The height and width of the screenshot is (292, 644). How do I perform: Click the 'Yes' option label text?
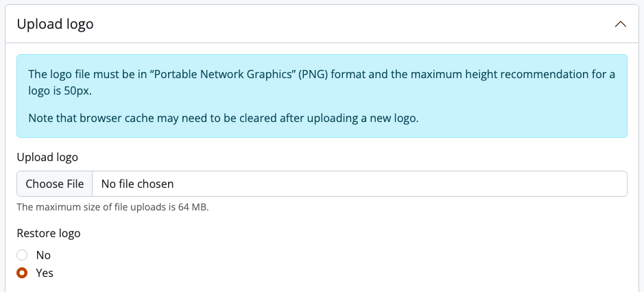click(45, 273)
